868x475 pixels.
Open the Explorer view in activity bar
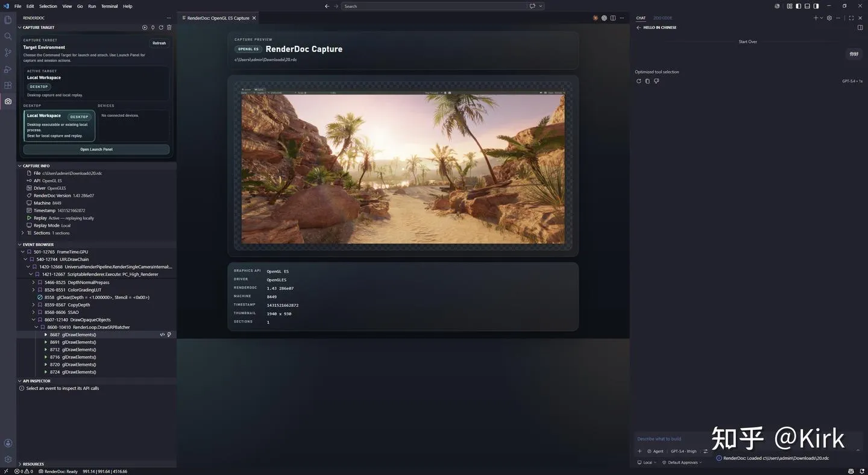click(x=8, y=20)
